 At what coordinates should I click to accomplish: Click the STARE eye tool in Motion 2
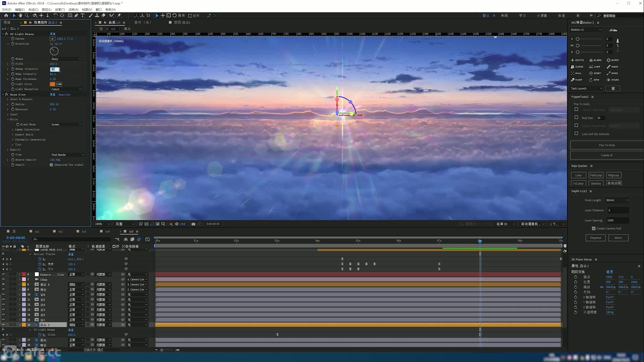tap(613, 80)
